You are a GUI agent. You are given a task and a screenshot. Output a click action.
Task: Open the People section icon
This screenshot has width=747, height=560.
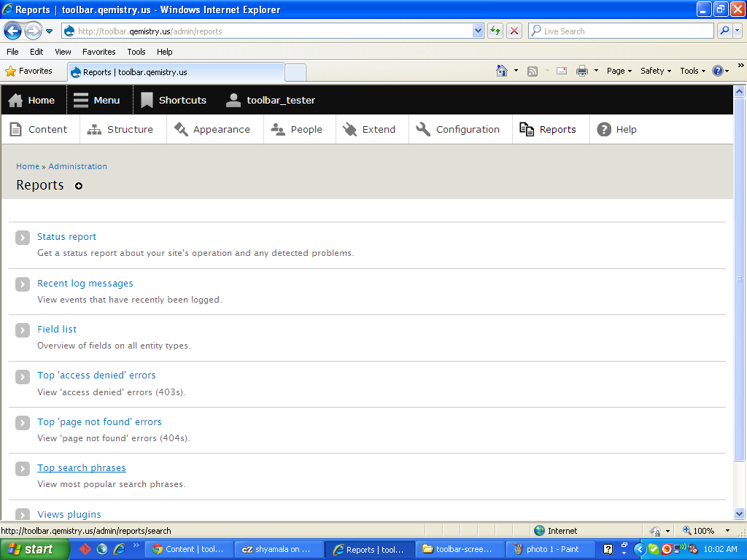(x=276, y=129)
